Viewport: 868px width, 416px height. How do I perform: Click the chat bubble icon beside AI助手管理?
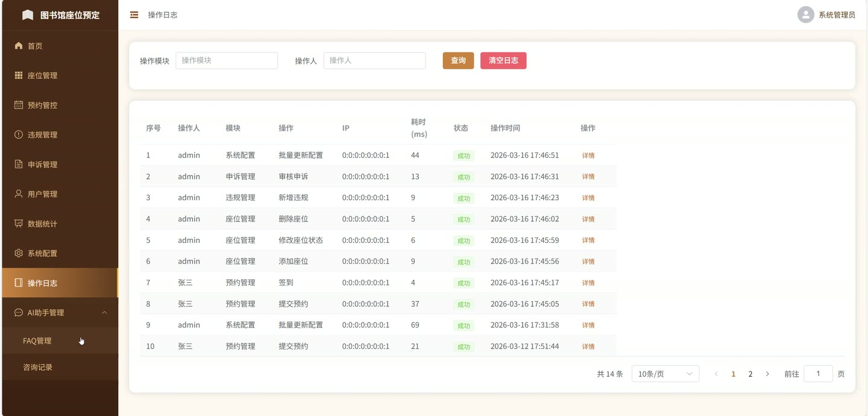tap(18, 312)
